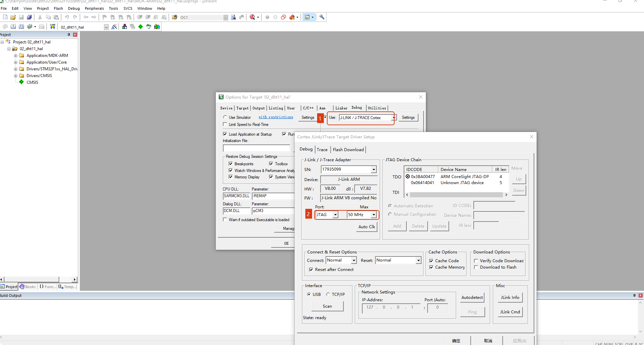Image resolution: width=644 pixels, height=345 pixels.
Task: Click the Navigate Backwards arrow icon
Action: [86, 17]
